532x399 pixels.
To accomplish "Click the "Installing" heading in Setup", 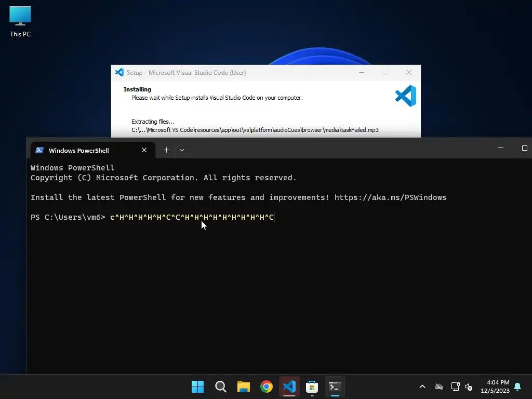I will click(137, 89).
